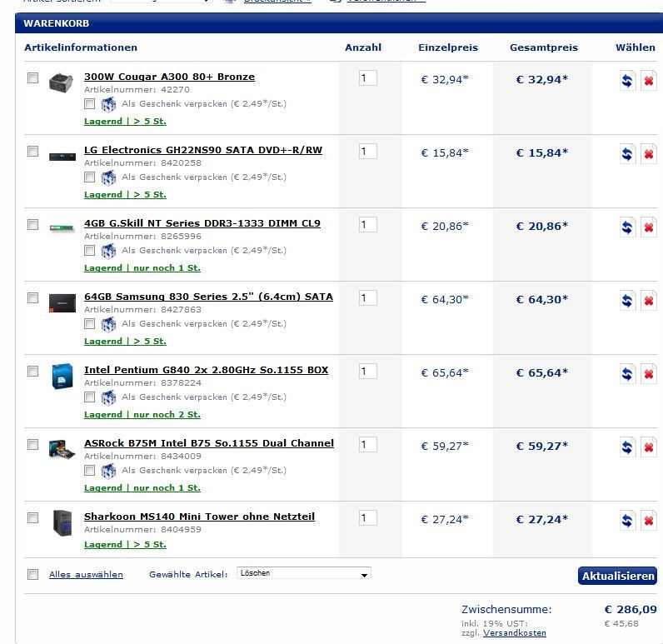The width and height of the screenshot is (663, 644).
Task: Tick the 'Alles auswählen' checkbox
Action: pyautogui.click(x=33, y=574)
